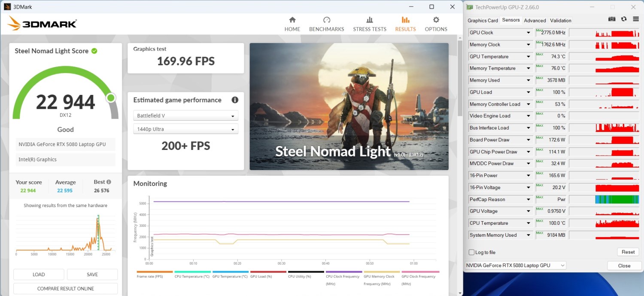Click the Board Power Draw 172.6 W value
The height and width of the screenshot is (296, 644).
click(x=556, y=140)
